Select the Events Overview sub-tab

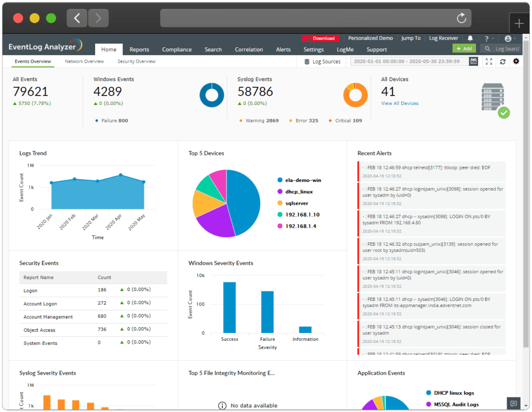(33, 61)
